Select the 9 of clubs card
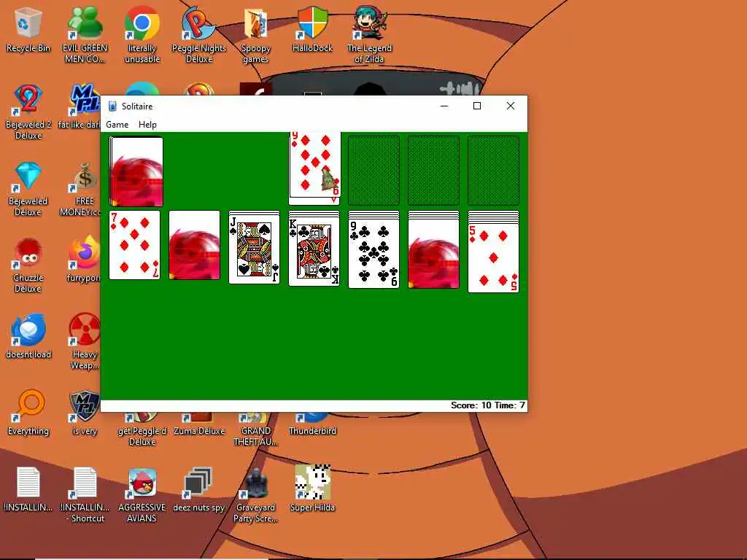Viewport: 747px width, 560px height. pyautogui.click(x=374, y=254)
